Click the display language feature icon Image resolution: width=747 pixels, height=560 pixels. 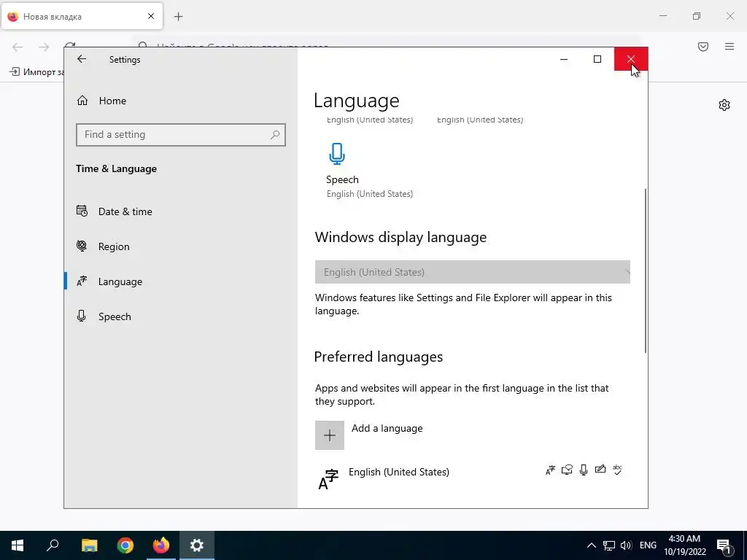tap(550, 470)
